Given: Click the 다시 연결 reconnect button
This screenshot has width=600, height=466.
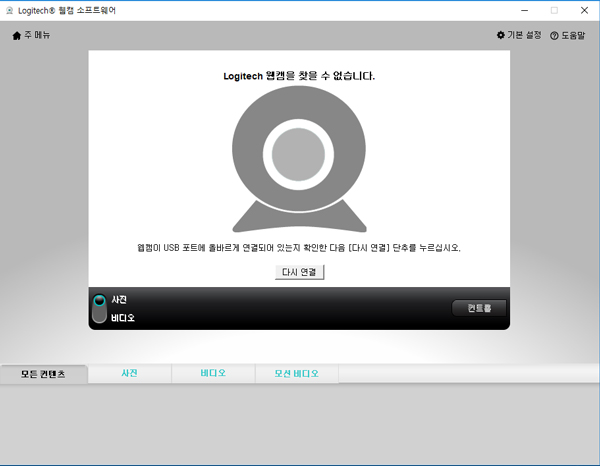Looking at the screenshot, I should tap(299, 272).
